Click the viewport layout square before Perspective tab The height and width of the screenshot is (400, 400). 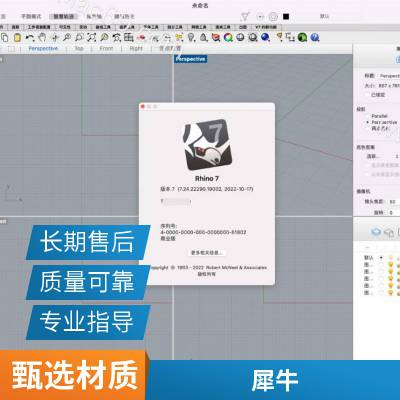tap(11, 49)
